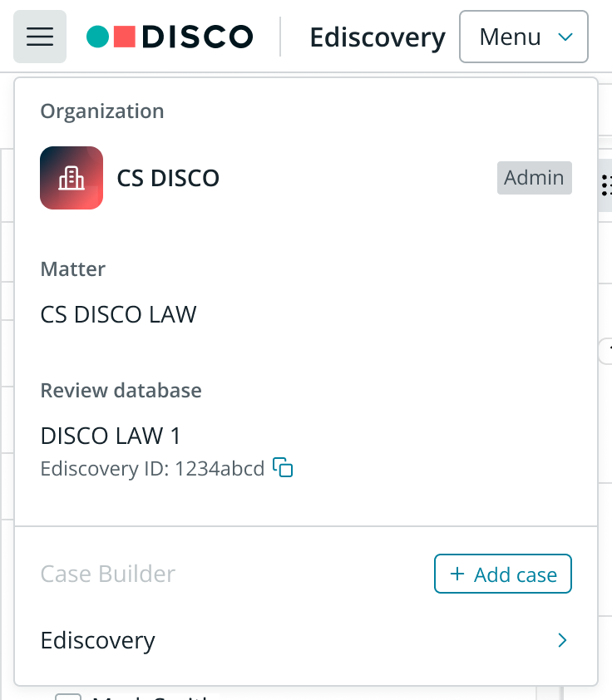
Task: Toggle the checkbox partly hidden below panel
Action: [68, 697]
